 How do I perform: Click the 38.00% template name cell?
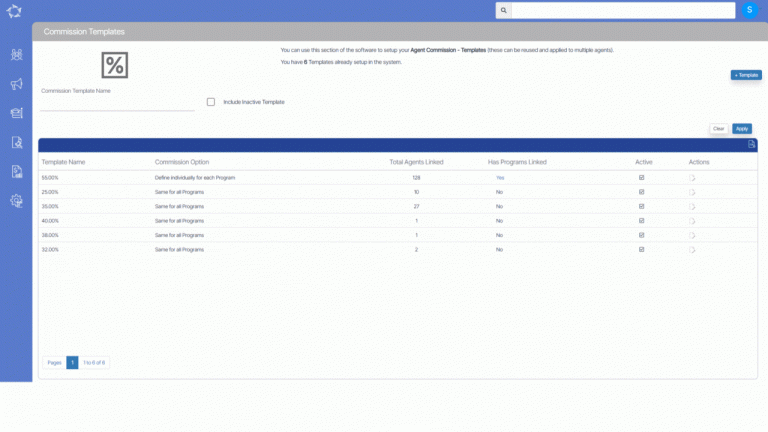[50, 235]
